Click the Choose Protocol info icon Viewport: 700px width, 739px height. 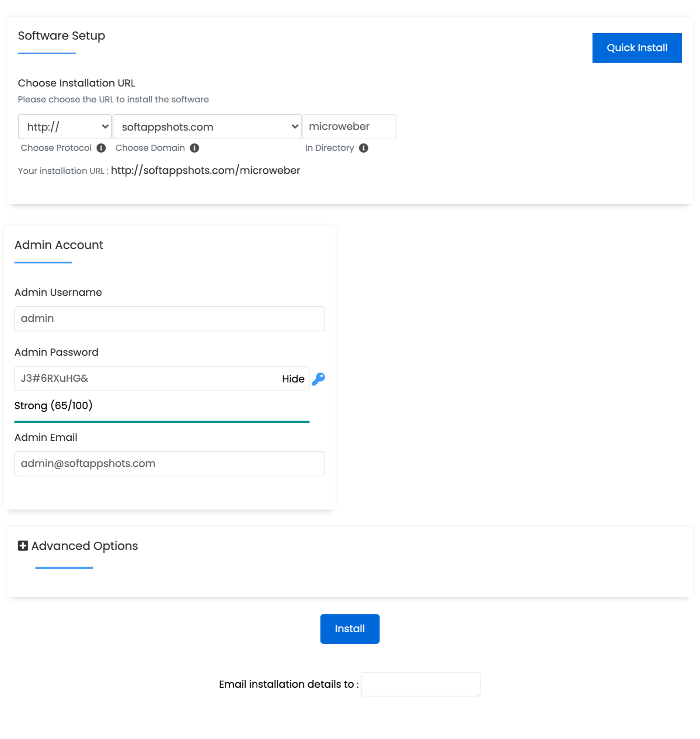101,148
